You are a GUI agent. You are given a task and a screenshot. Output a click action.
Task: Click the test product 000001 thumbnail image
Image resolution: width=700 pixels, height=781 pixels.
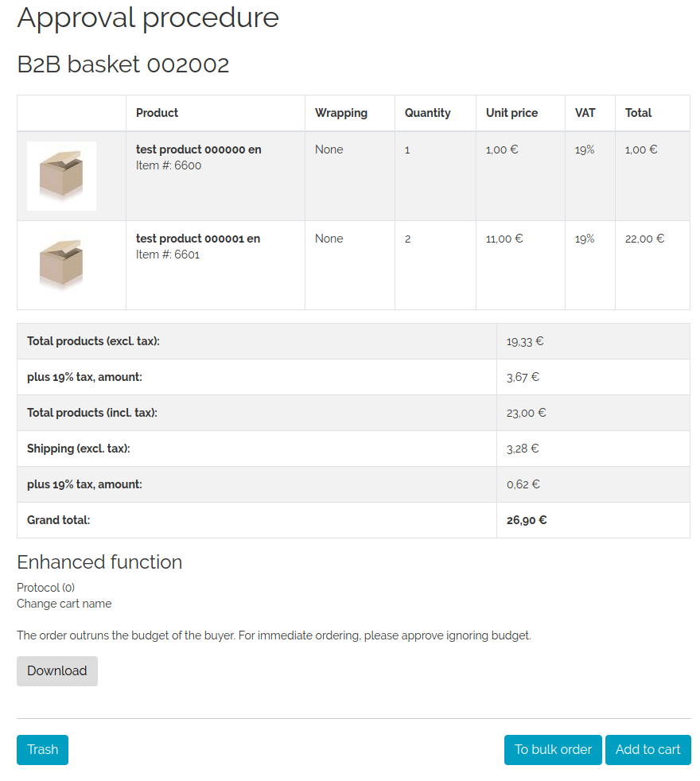pyautogui.click(x=61, y=265)
